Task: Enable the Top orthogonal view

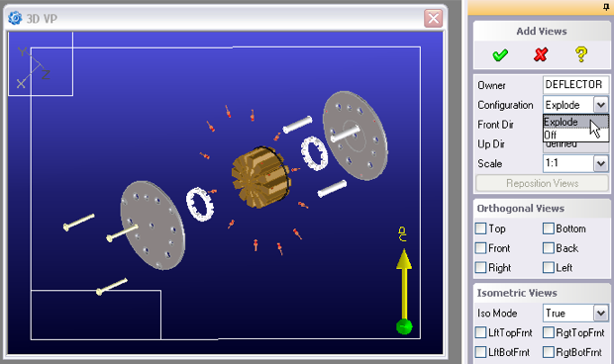Action: [480, 228]
